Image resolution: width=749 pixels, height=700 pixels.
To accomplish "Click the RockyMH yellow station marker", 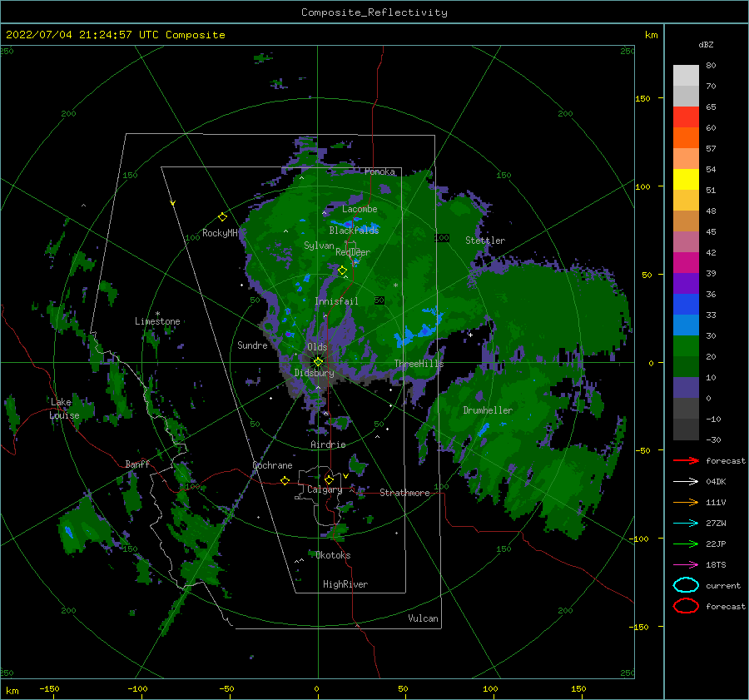I will [222, 217].
